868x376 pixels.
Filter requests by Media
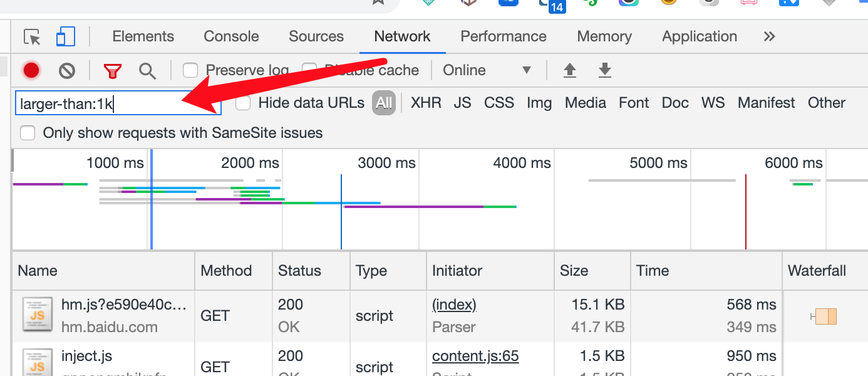pos(586,103)
